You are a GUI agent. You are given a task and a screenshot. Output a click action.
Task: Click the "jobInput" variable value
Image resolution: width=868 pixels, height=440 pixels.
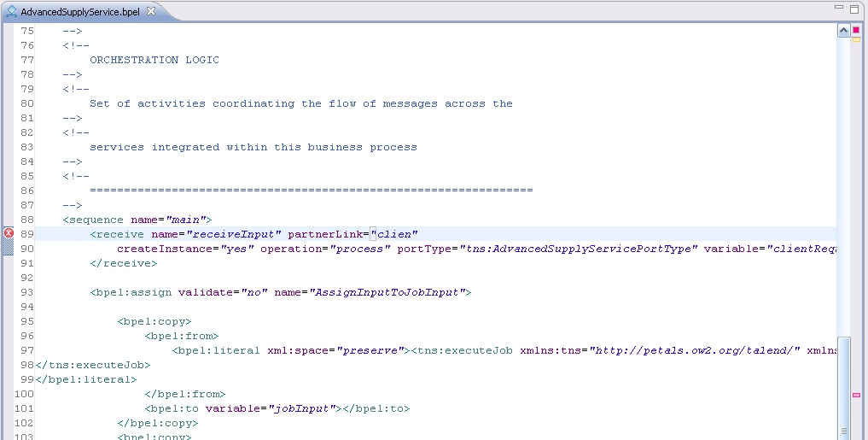[301, 408]
